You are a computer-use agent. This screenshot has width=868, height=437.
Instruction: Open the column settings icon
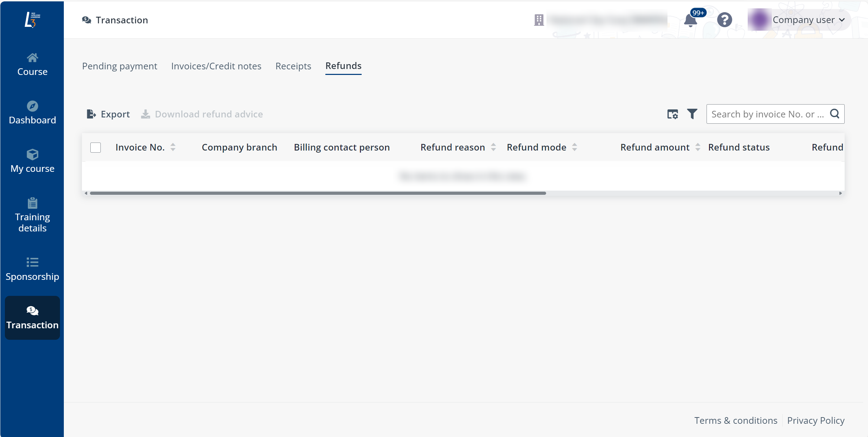tap(672, 114)
